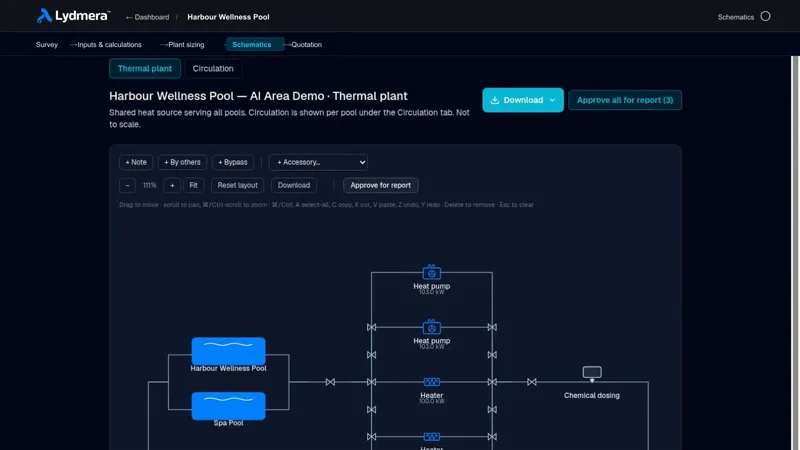This screenshot has width=800, height=450.
Task: Click Approve all for report (3)
Action: [x=625, y=100]
